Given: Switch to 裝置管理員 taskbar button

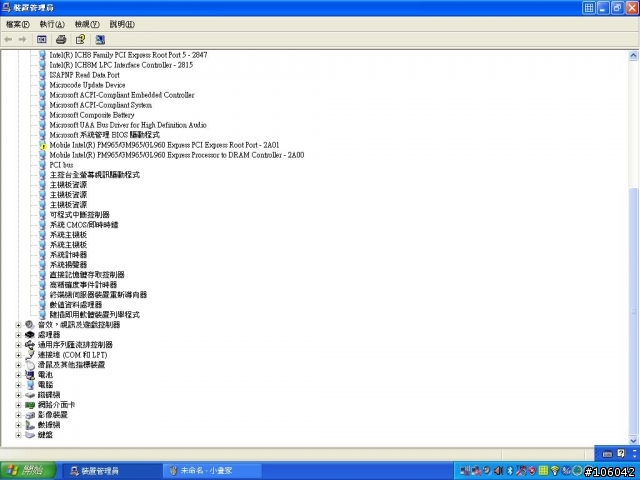Looking at the screenshot, I should point(111,471).
